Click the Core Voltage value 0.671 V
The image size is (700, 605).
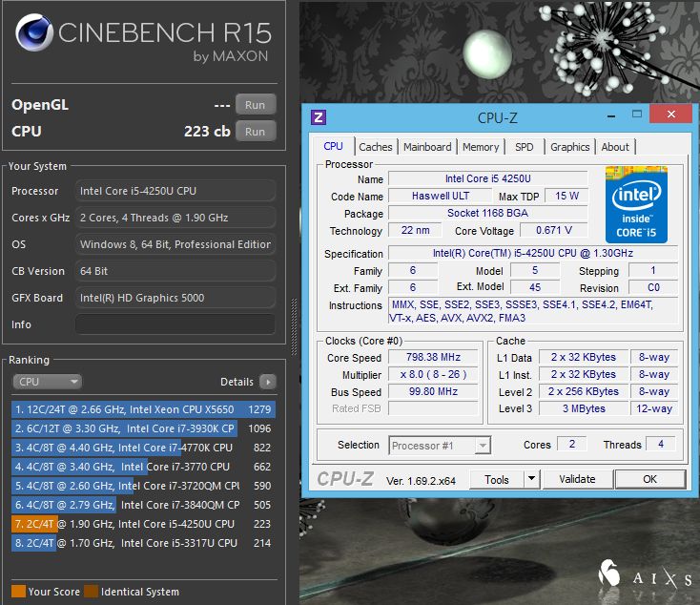pos(554,230)
